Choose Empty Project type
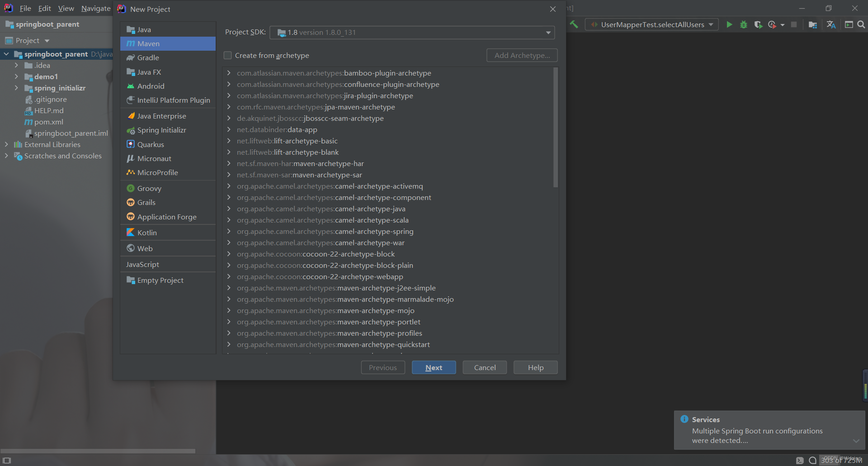Image resolution: width=868 pixels, height=466 pixels. pos(168,280)
